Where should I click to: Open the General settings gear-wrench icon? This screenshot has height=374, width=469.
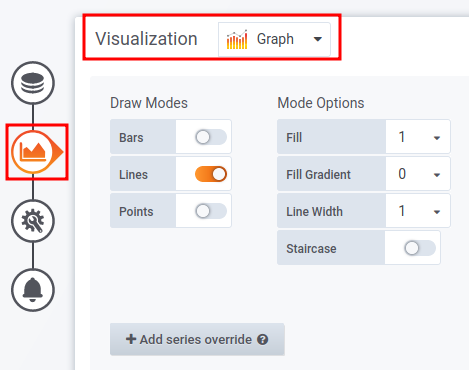pos(33,221)
